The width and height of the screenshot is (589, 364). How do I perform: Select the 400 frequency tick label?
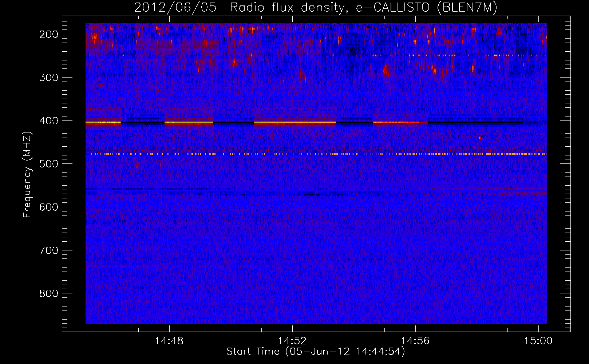click(49, 121)
